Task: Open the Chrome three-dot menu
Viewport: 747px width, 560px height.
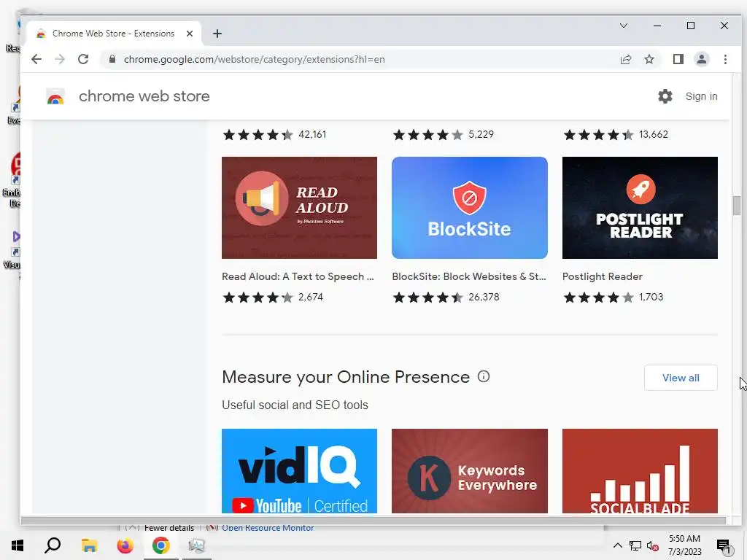Action: tap(725, 59)
